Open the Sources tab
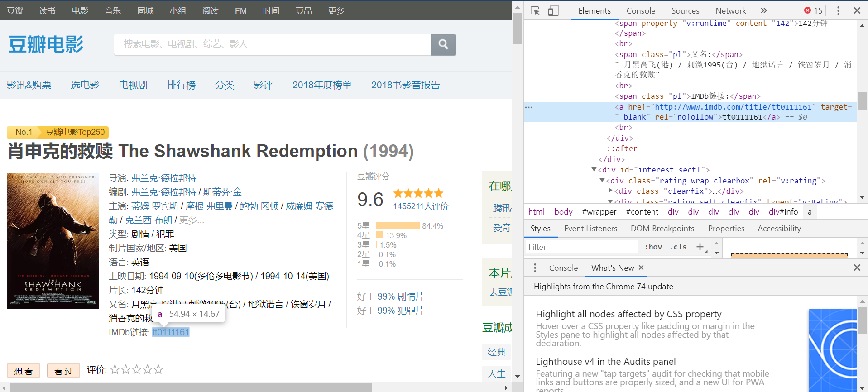Screen dimensions: 868x392 pyautogui.click(x=685, y=10)
